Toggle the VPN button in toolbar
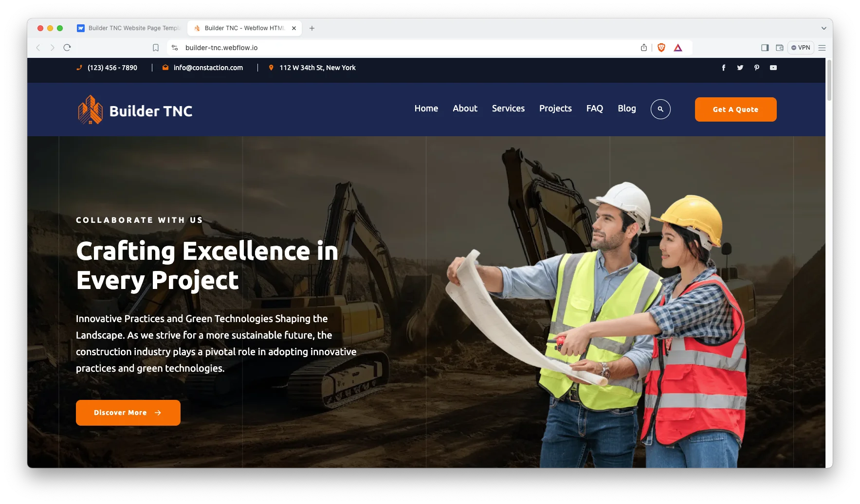 pyautogui.click(x=801, y=48)
